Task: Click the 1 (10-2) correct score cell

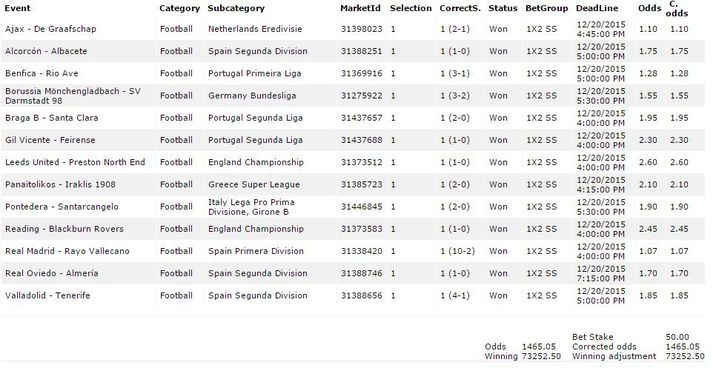Action: click(457, 251)
